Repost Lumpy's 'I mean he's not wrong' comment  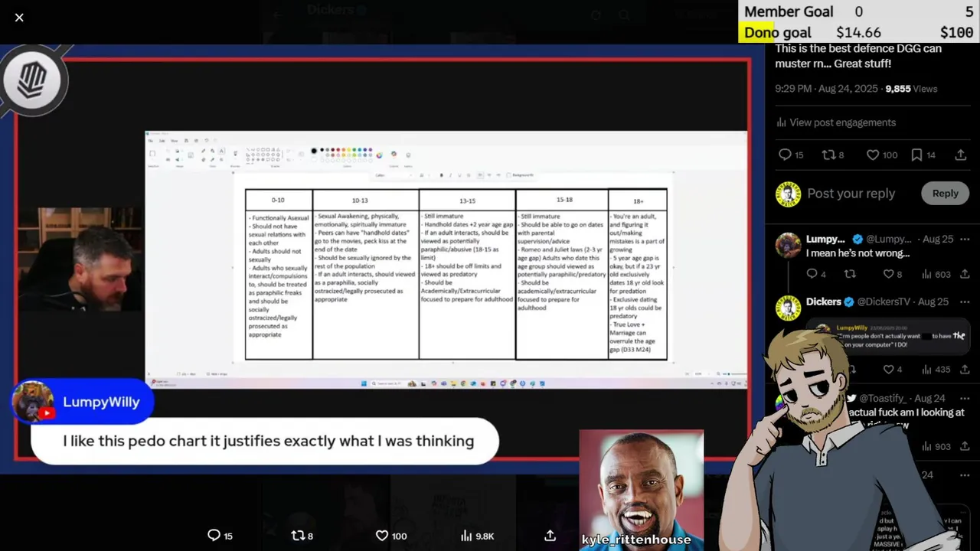click(x=850, y=274)
